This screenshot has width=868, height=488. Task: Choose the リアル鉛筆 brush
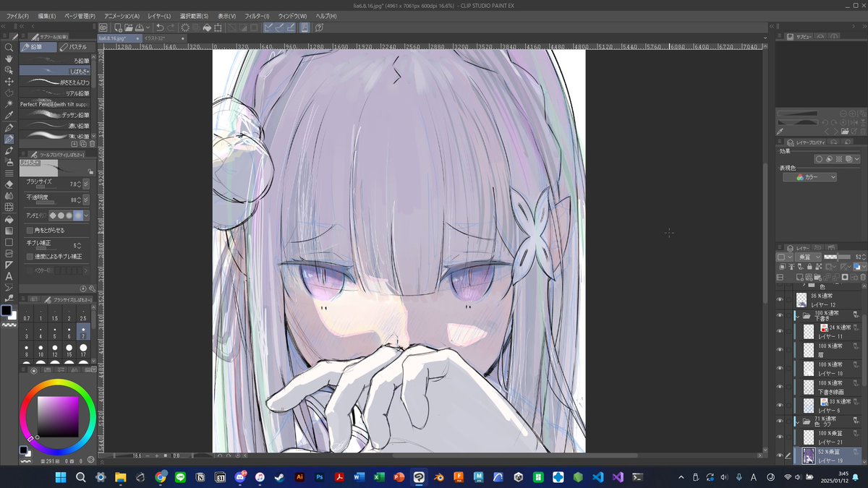(55, 93)
